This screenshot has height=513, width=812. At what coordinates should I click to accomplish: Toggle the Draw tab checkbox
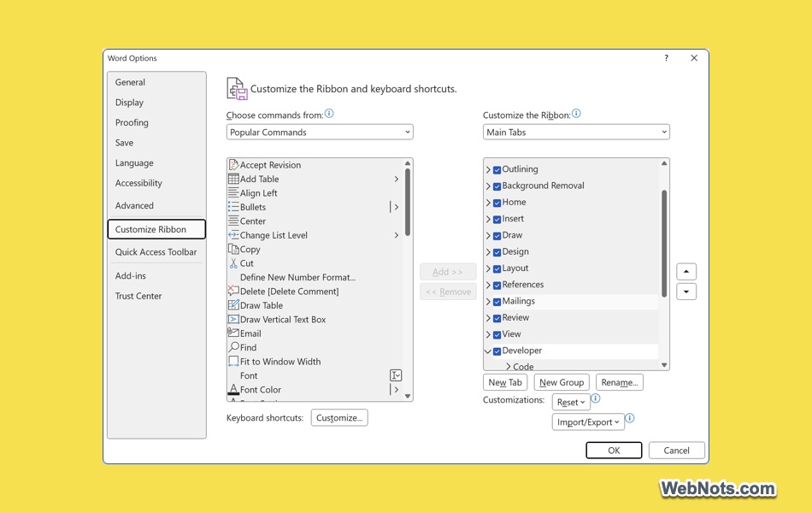(x=497, y=236)
